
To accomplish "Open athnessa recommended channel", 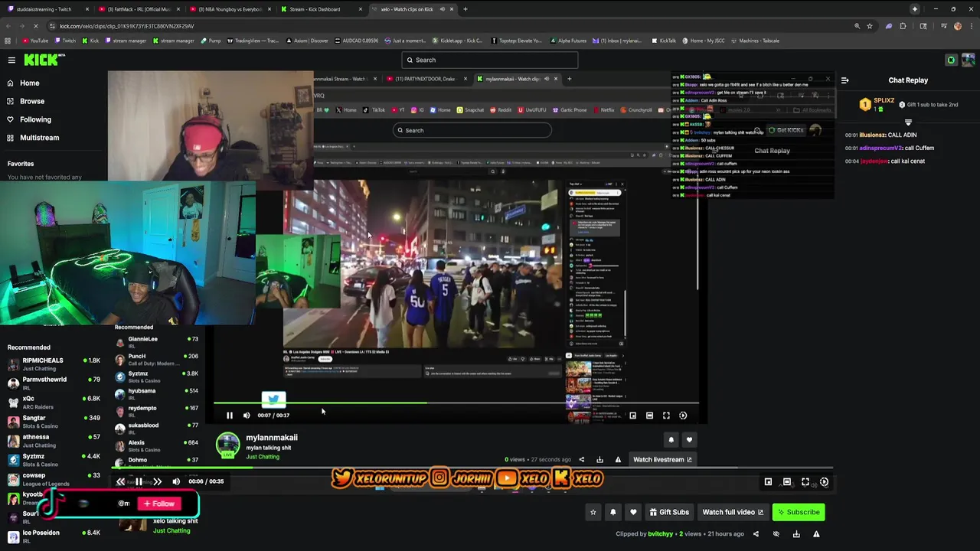I will [54, 441].
